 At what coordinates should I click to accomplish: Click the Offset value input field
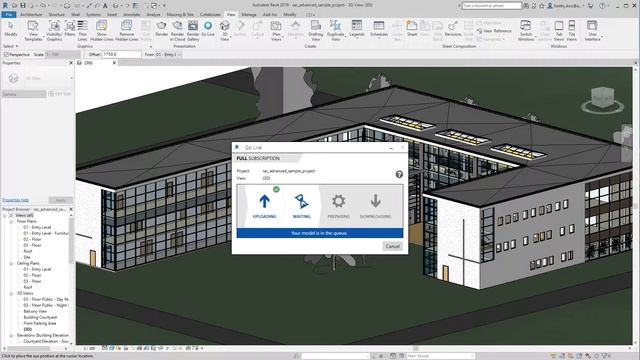pyautogui.click(x=121, y=54)
